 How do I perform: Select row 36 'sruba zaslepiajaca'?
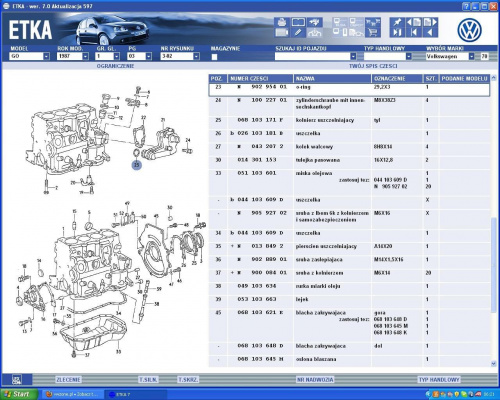tap(349, 259)
